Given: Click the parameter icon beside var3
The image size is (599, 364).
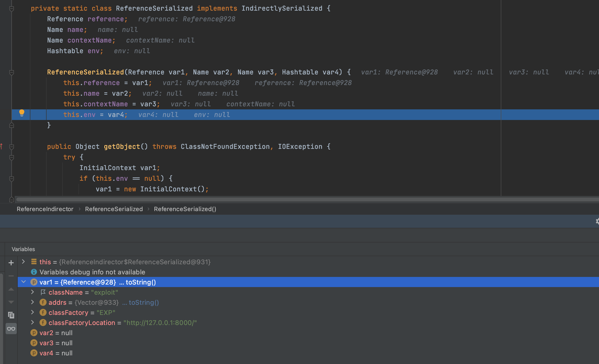Looking at the screenshot, I should (34, 343).
